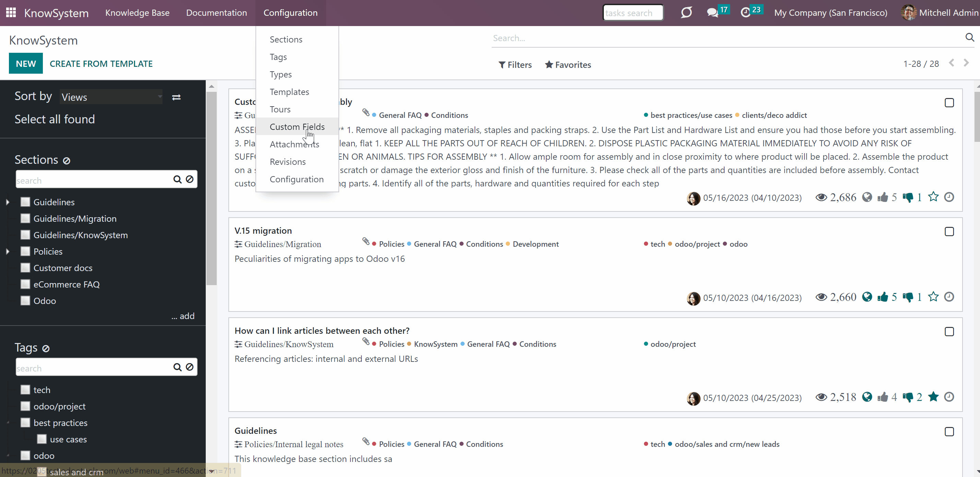The image size is (980, 477).
Task: Open the Mitchell Admin user menu
Action: 940,13
